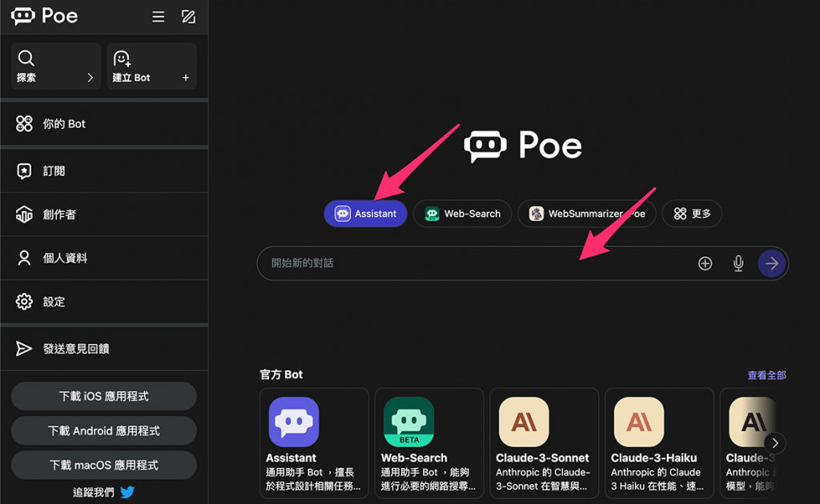This screenshot has width=820, height=504.
Task: Open the 更多 more bots chip
Action: tap(692, 214)
